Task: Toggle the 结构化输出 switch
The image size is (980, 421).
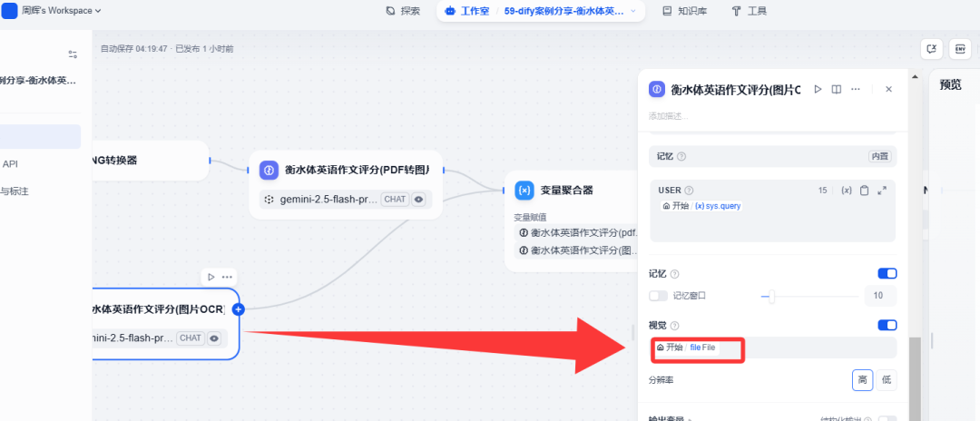Action: click(887, 420)
